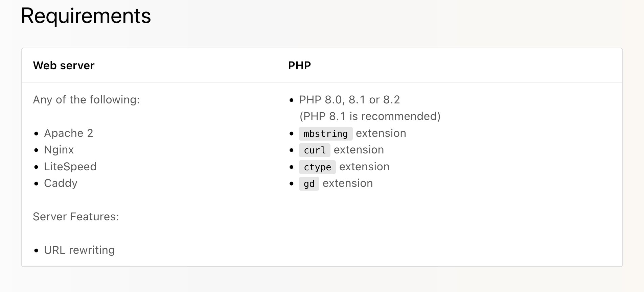Viewport: 644px width, 292px height.
Task: Click 'extension' text next to gd
Action: pos(348,183)
